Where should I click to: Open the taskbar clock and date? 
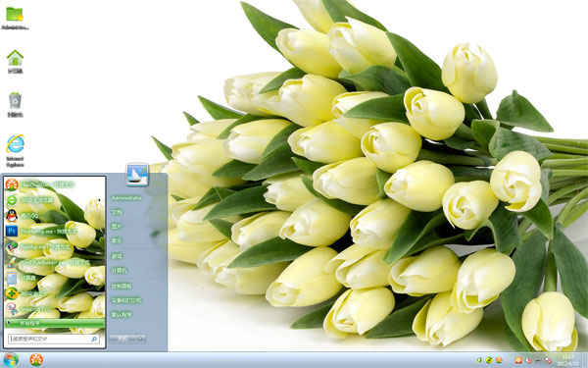[x=567, y=360]
